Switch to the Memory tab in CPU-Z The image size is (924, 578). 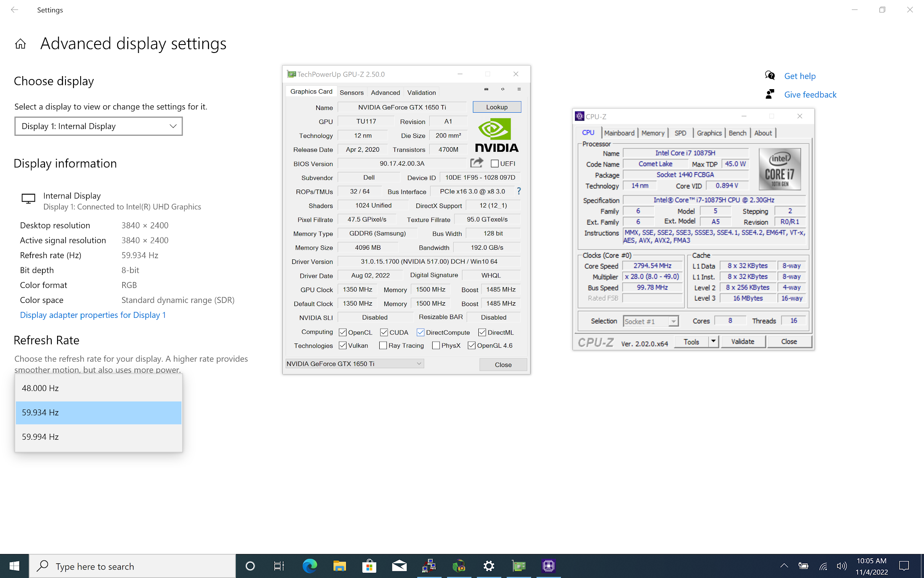coord(653,133)
